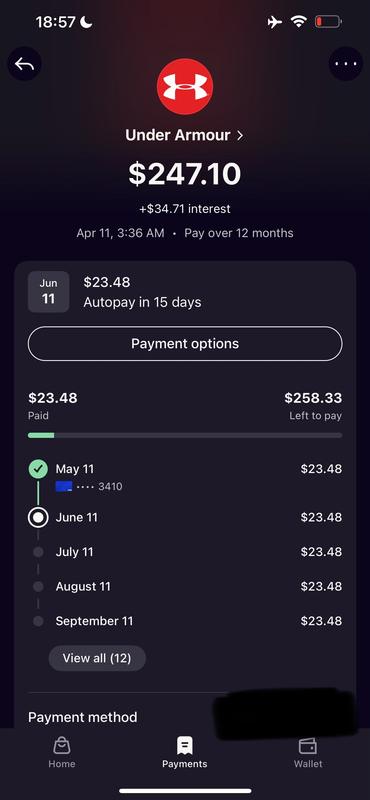
Task: Tap the Under Armour logo
Action: point(185,86)
